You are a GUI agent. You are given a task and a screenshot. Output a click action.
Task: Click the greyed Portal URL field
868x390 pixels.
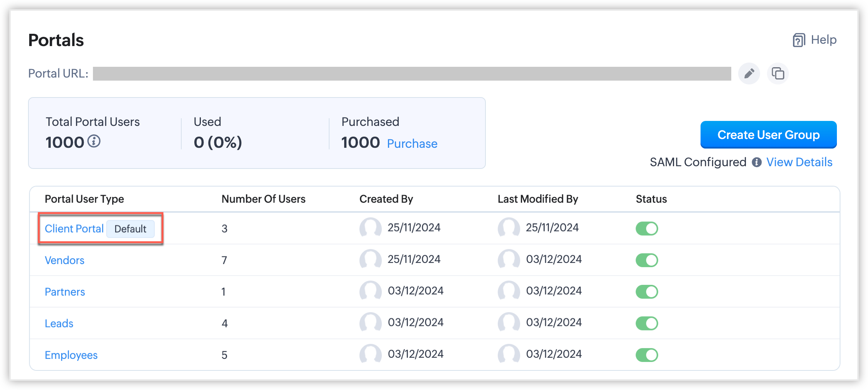(412, 74)
